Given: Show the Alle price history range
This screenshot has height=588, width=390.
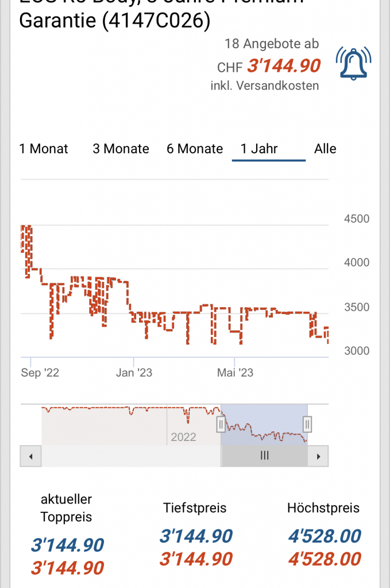Looking at the screenshot, I should (325, 149).
